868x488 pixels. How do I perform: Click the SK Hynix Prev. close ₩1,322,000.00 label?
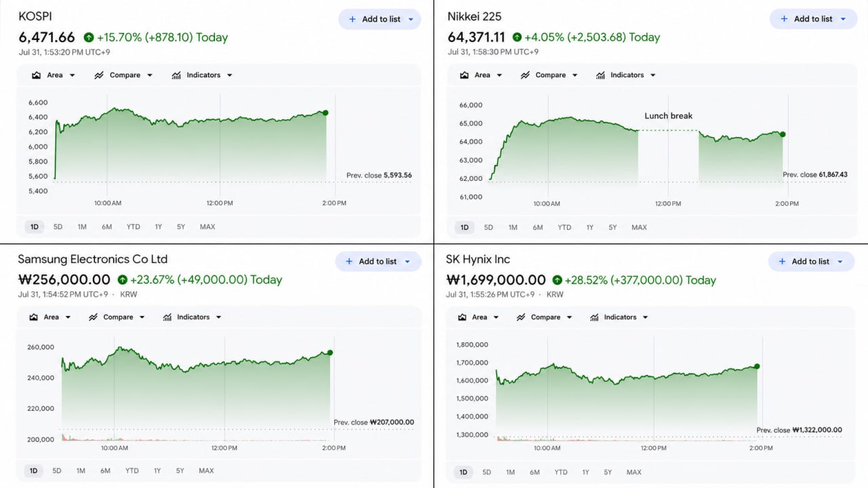coord(800,430)
